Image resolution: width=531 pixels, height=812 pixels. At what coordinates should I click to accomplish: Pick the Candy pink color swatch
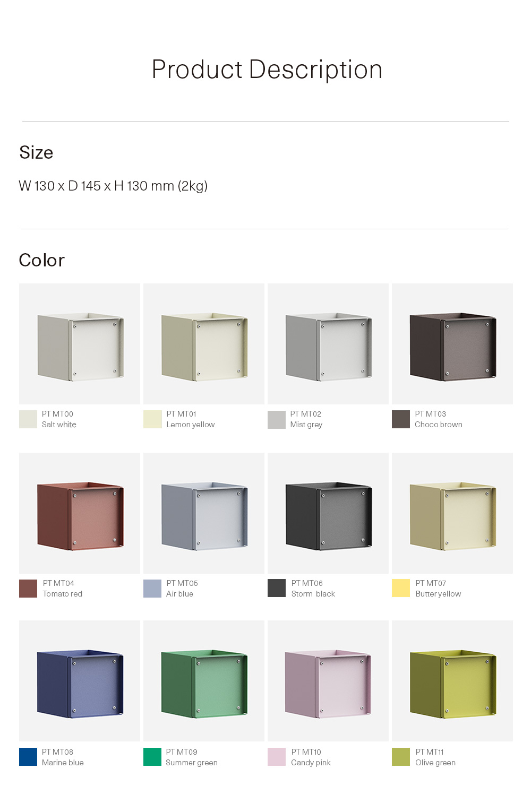pyautogui.click(x=277, y=757)
